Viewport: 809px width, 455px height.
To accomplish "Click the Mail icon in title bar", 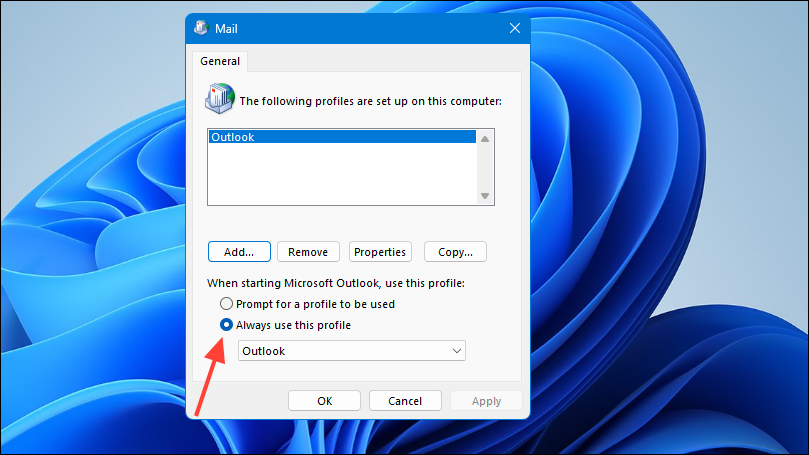I will [x=201, y=28].
